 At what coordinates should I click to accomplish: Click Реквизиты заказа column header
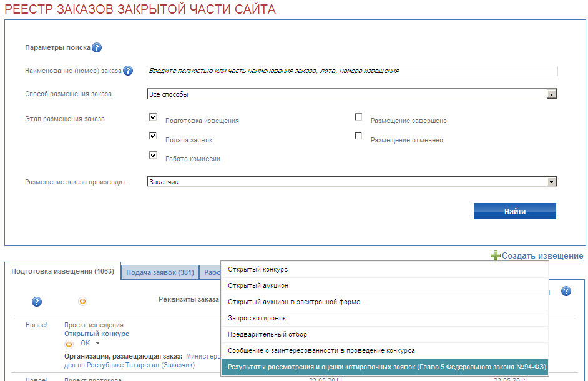[189, 299]
